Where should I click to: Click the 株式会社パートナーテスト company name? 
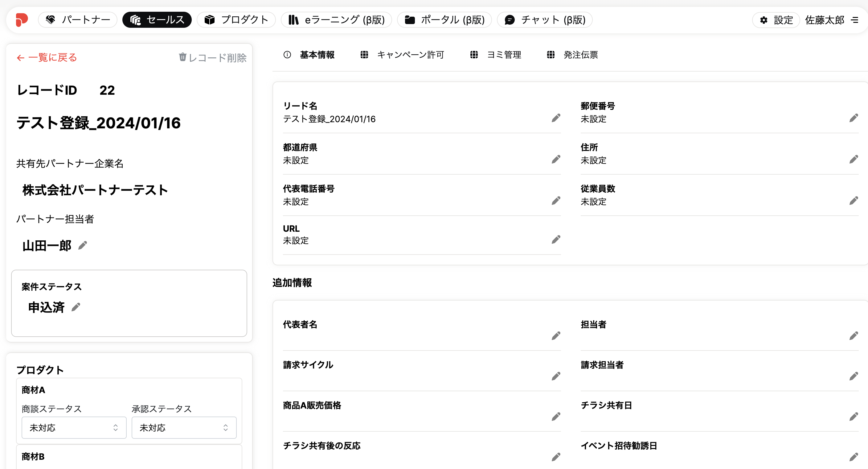pyautogui.click(x=95, y=190)
